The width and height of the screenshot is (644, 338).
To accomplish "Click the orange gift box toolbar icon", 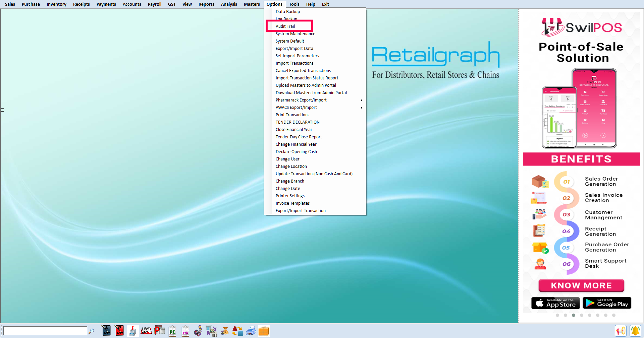I will point(264,331).
